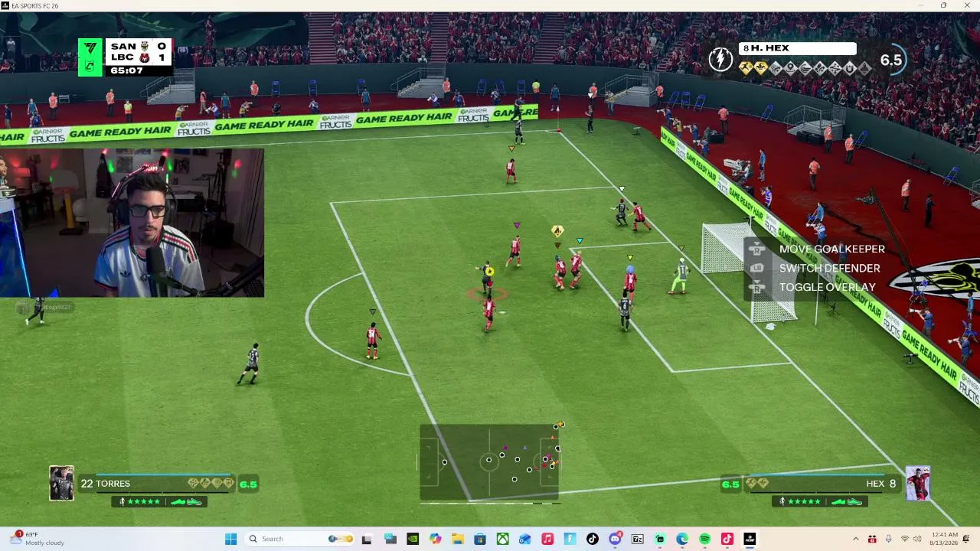Image resolution: width=980 pixels, height=551 pixels.
Task: Click the 22 TORRES name label
Action: pos(106,484)
